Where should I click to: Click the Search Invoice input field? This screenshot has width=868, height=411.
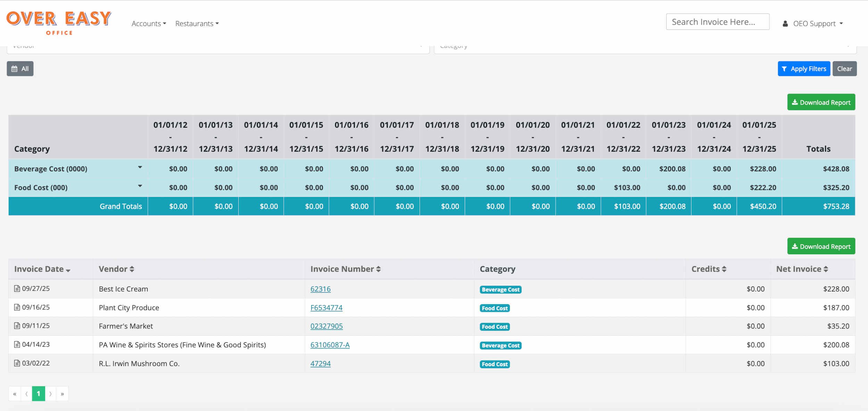point(717,22)
